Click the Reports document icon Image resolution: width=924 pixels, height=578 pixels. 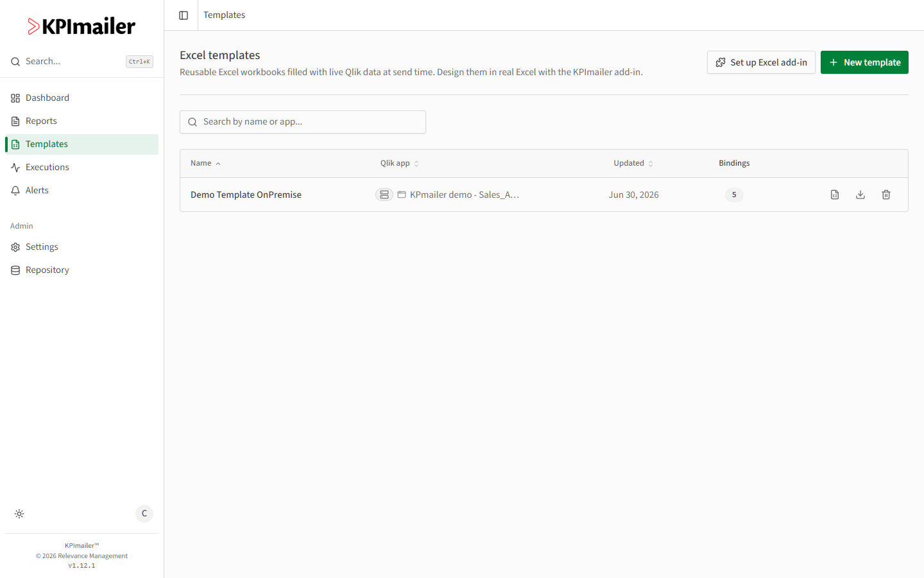[15, 121]
